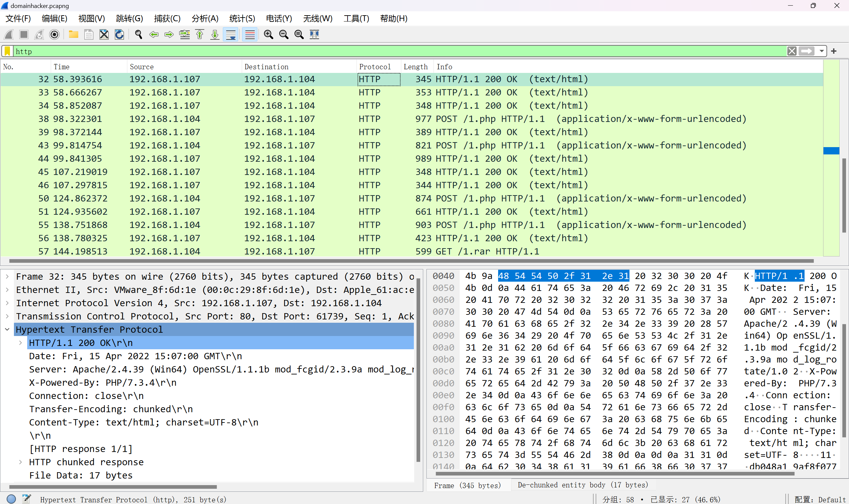Screen dimensions: 849x504
Task: Sort packets by the Protocol column header
Action: (x=379, y=67)
